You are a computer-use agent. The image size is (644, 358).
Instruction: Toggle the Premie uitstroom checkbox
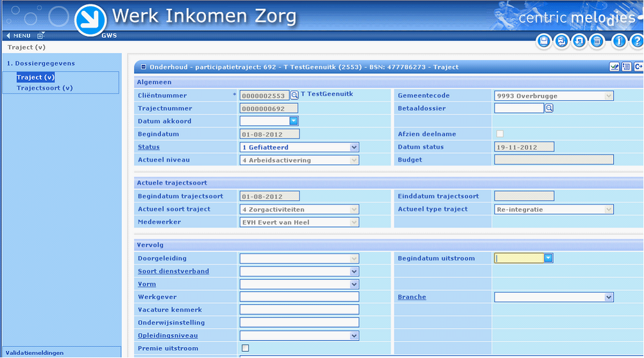(x=245, y=348)
